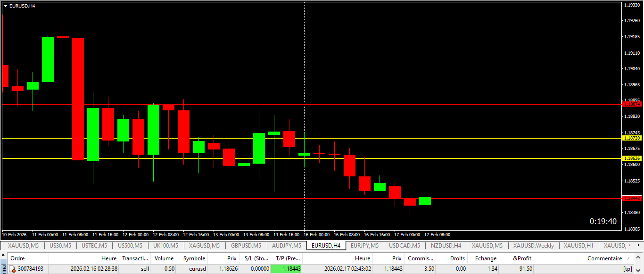Image resolution: width=644 pixels, height=274 pixels.
Task: Select the GBPUSD,M5 chart tab
Action: (x=246, y=246)
